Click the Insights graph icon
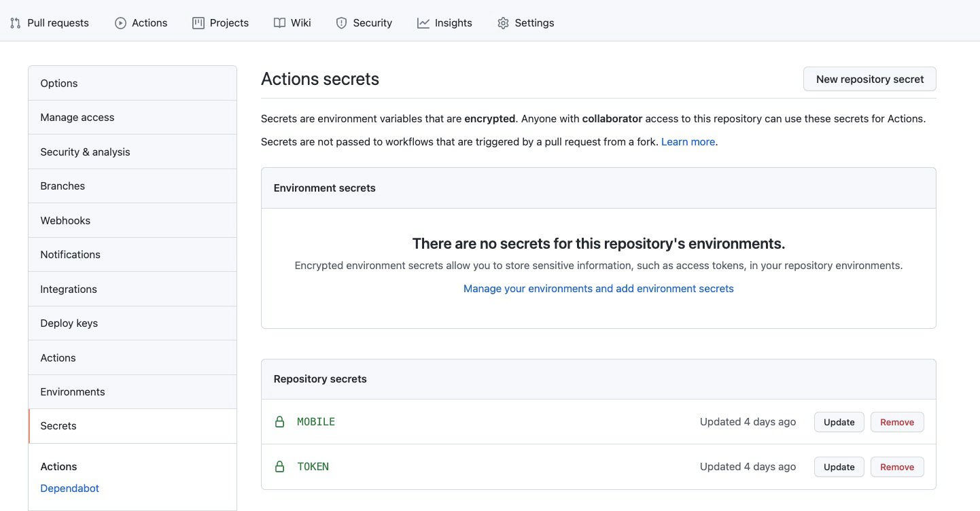Image resolution: width=980 pixels, height=511 pixels. click(423, 23)
